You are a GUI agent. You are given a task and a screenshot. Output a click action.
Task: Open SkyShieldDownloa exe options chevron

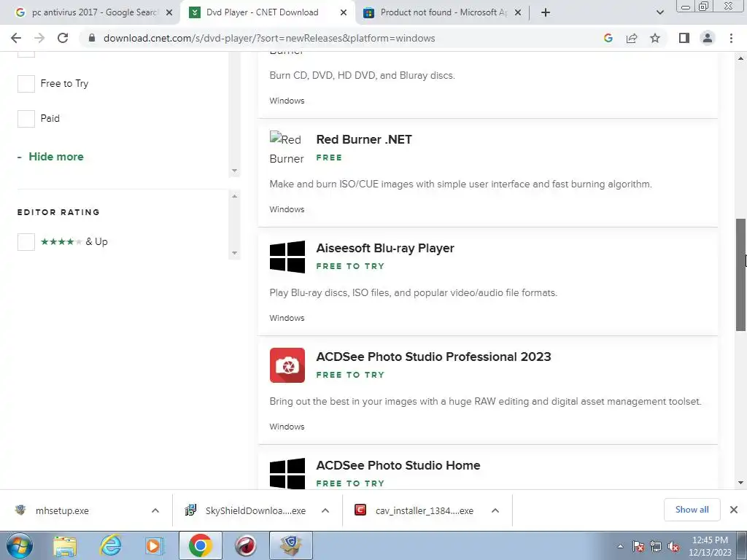(x=325, y=510)
